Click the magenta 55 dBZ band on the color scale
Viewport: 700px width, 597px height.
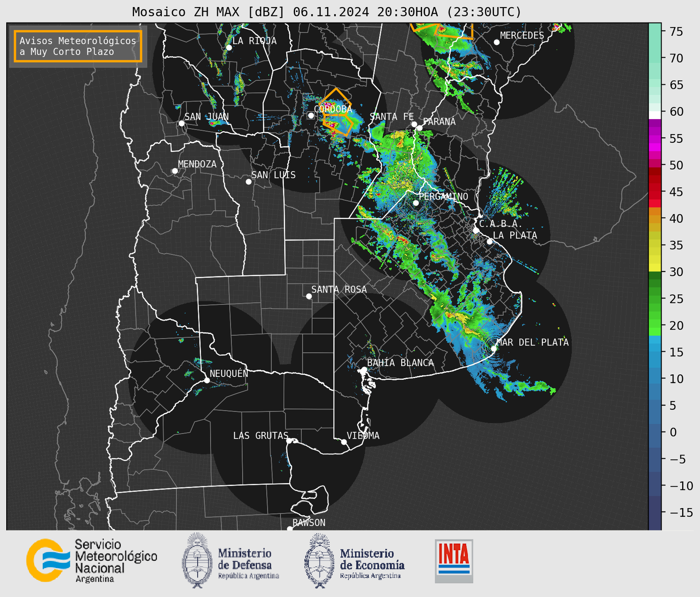coord(654,139)
